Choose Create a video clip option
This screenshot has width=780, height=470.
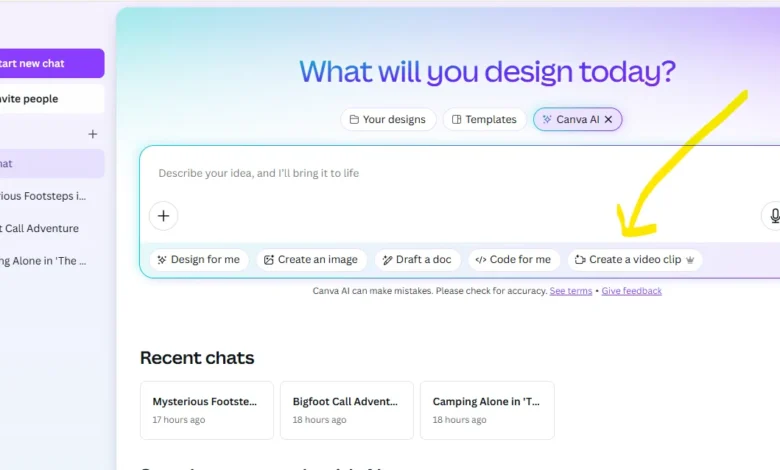[x=635, y=260]
